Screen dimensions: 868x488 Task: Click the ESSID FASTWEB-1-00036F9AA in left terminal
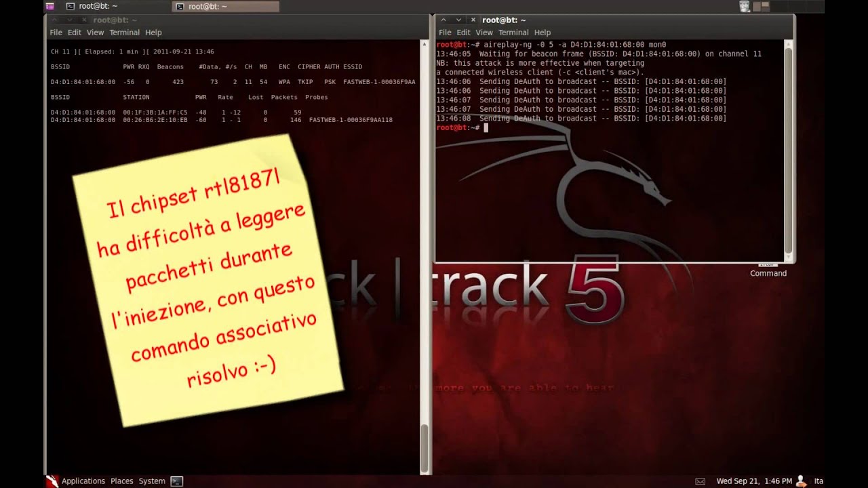point(380,82)
